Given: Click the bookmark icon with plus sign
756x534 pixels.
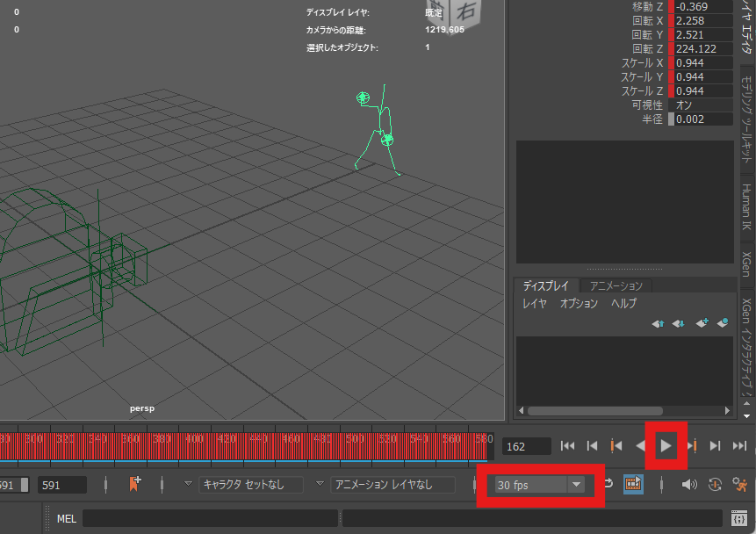Looking at the screenshot, I should (x=134, y=484).
